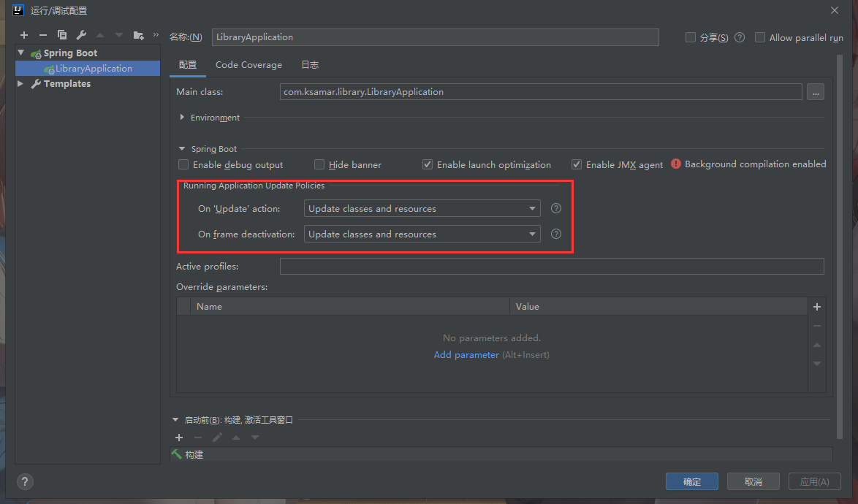
Task: Copy configuration icon in toolbar
Action: point(62,35)
